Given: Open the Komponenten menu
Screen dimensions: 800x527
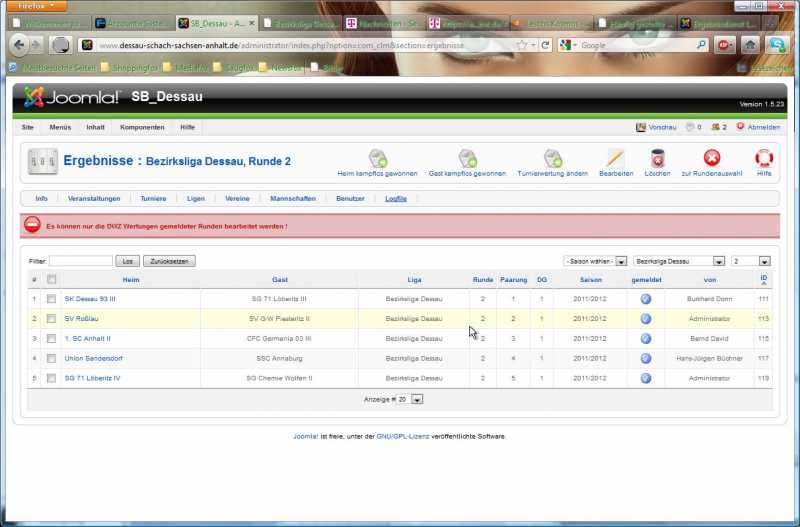Looking at the screenshot, I should (x=142, y=127).
